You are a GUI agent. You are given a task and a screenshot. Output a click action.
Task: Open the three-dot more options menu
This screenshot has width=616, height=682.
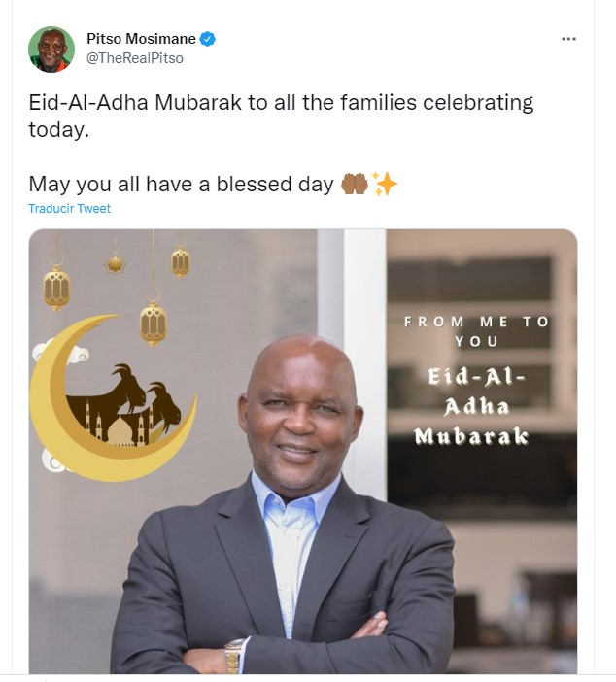[x=568, y=39]
